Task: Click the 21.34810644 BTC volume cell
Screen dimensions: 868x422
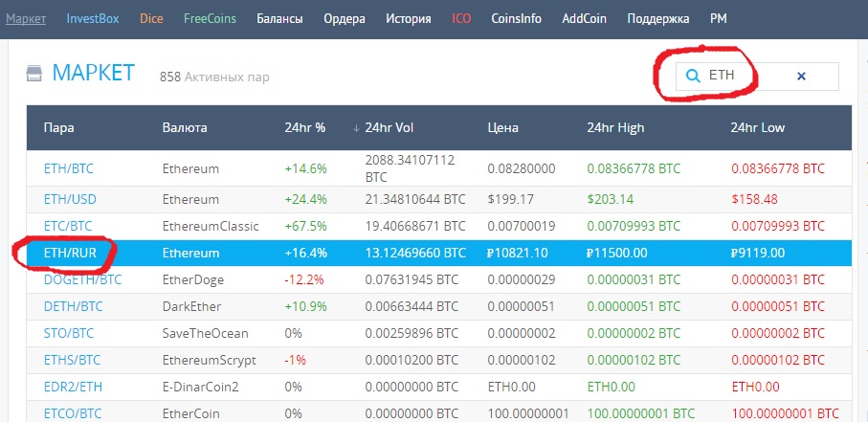Action: (415, 199)
